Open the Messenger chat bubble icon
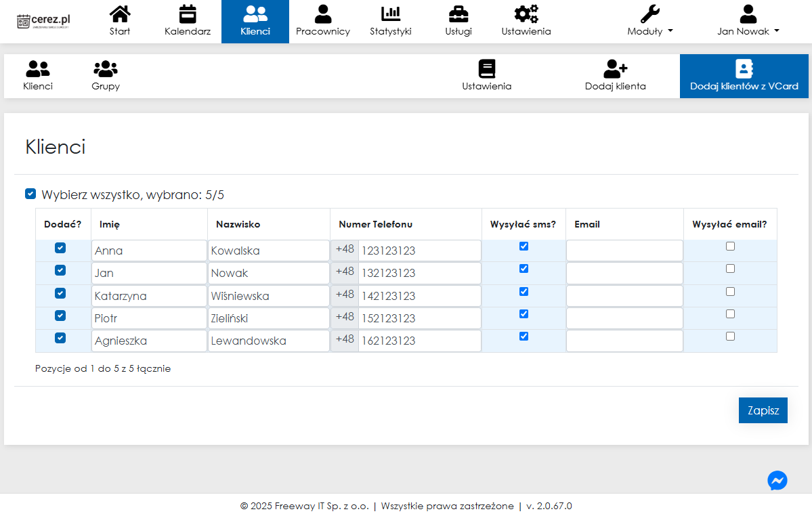The image size is (812, 518). [777, 481]
